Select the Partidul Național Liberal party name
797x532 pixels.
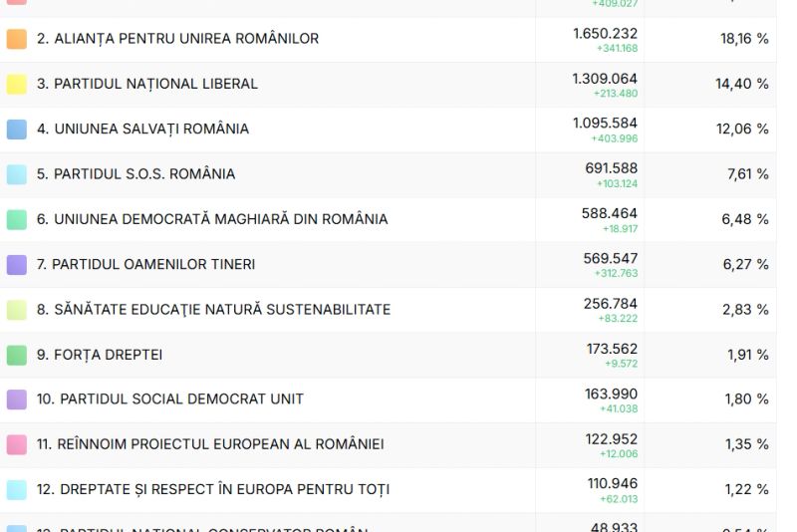pos(147,84)
